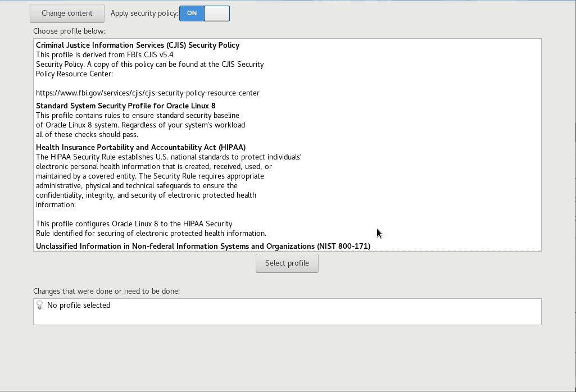Toggle the Apply security policy switch
The height and width of the screenshot is (392, 576).
click(205, 13)
